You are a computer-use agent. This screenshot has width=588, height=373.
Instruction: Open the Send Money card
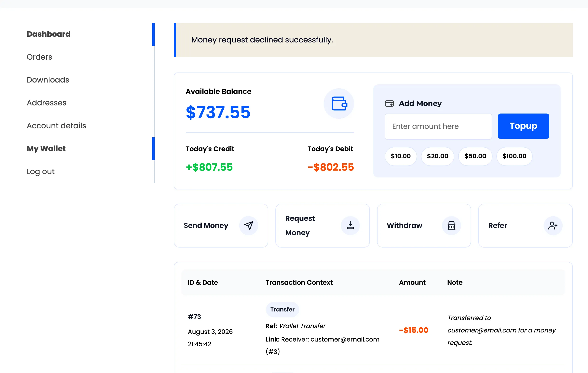[221, 226]
